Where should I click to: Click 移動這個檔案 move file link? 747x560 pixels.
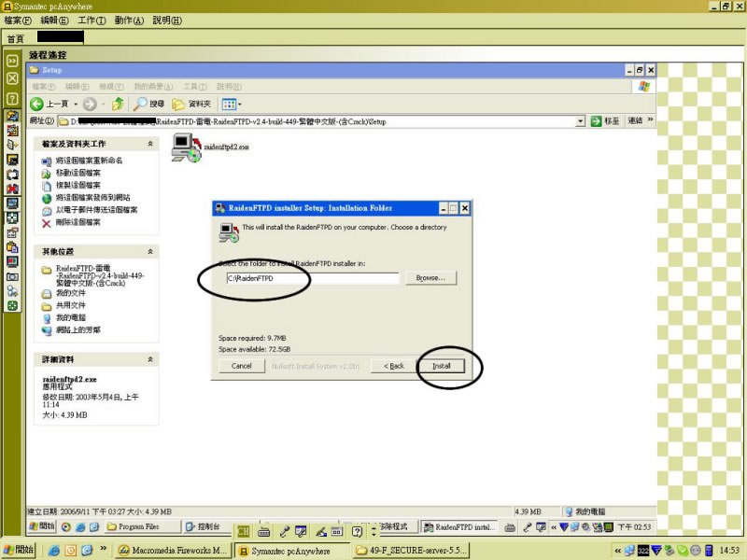pyautogui.click(x=78, y=173)
